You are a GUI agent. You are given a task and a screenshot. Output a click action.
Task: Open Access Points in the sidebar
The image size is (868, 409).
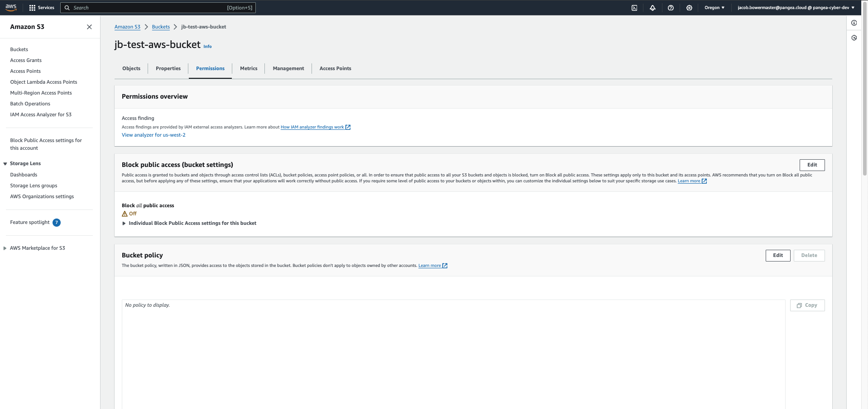click(25, 71)
